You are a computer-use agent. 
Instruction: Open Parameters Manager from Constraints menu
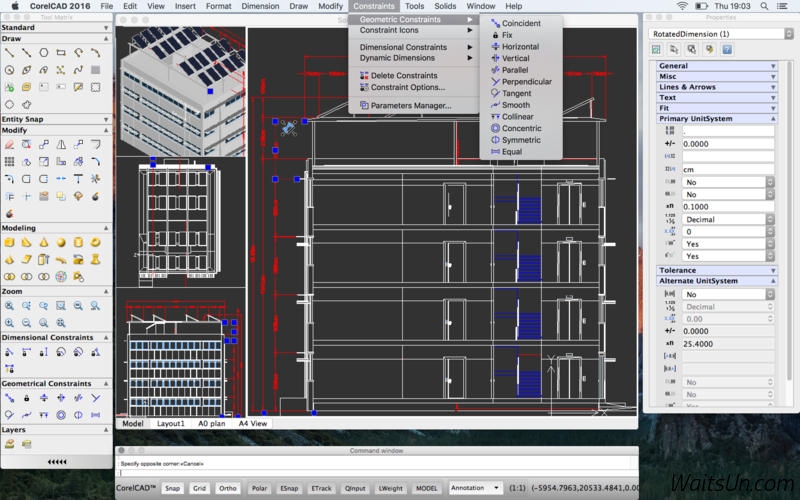(x=413, y=106)
